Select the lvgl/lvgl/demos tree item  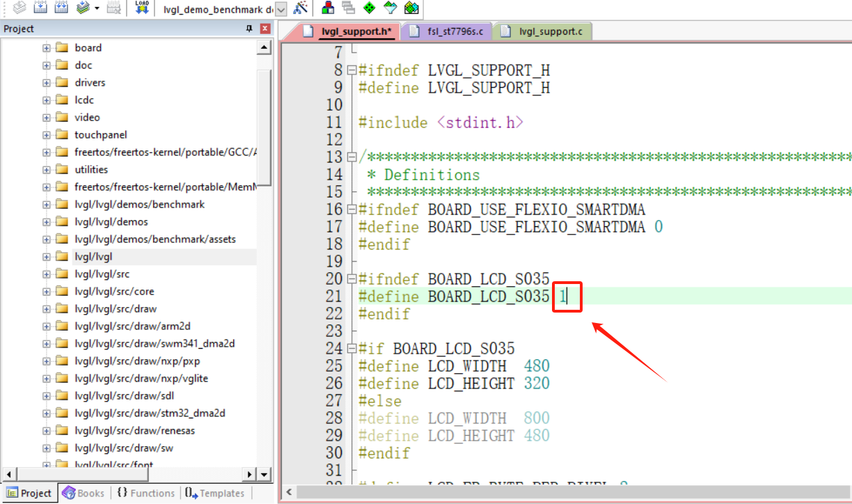(111, 222)
